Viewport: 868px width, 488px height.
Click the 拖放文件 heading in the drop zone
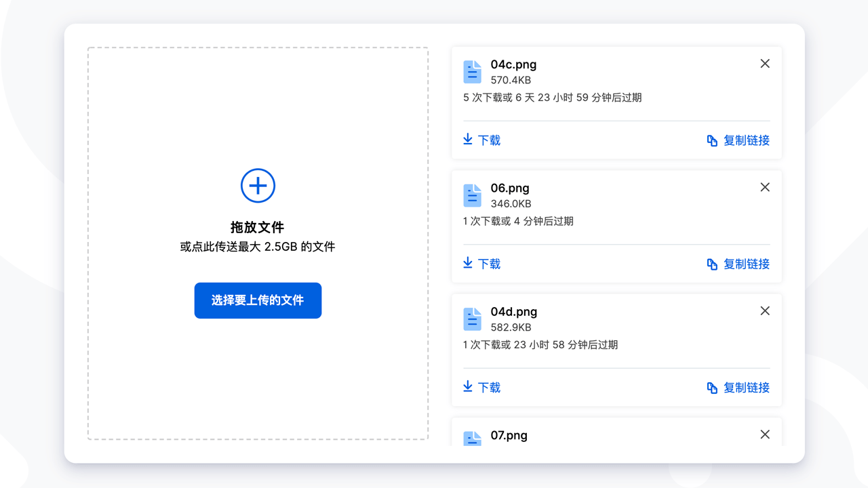[257, 228]
